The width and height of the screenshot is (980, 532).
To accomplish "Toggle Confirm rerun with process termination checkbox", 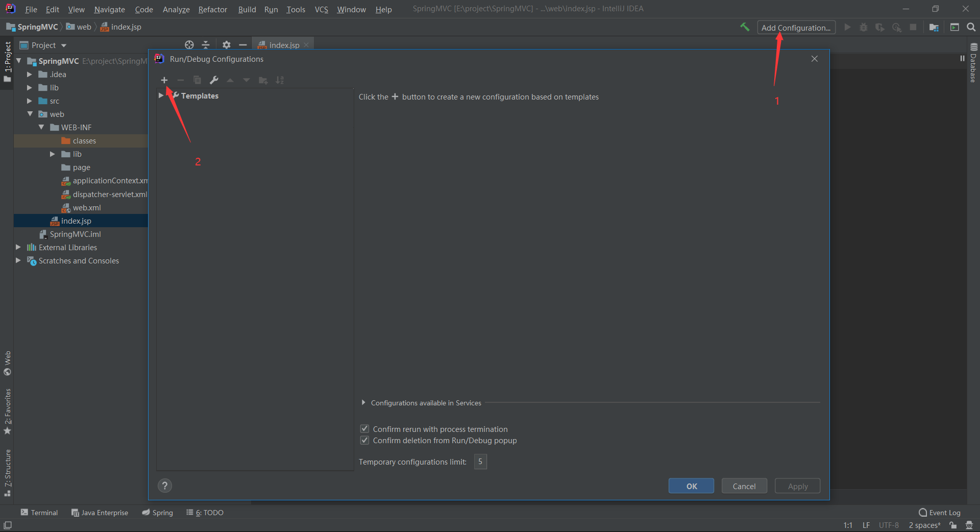I will point(364,429).
